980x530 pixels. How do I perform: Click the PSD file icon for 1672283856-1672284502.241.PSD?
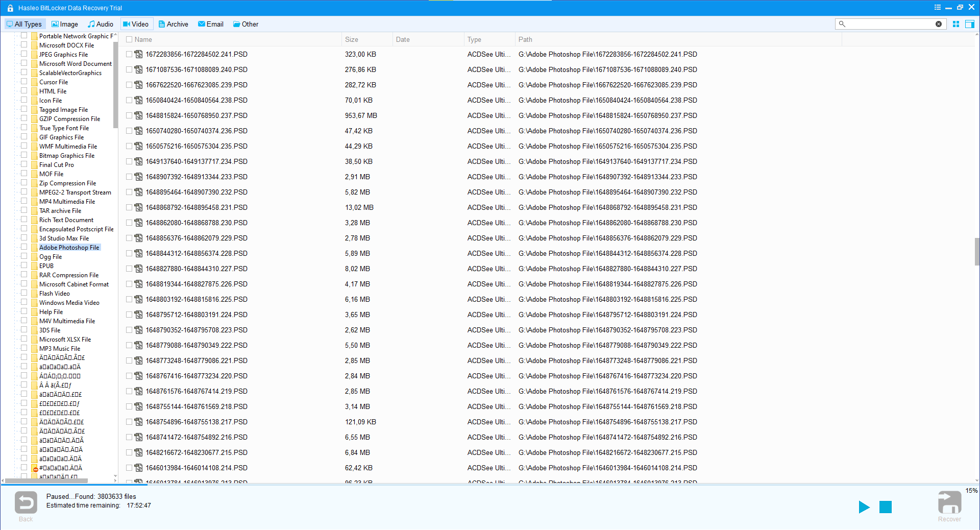click(138, 54)
